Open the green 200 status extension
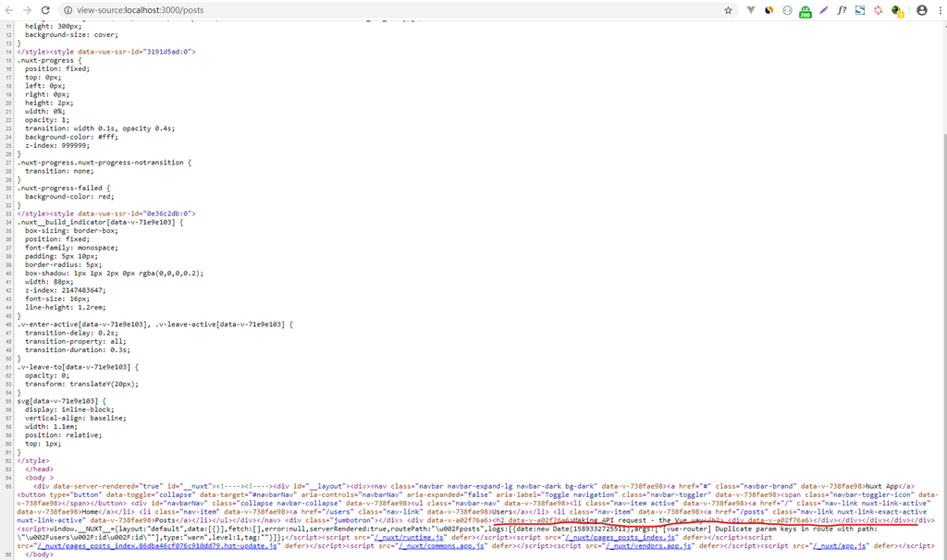 tap(806, 11)
